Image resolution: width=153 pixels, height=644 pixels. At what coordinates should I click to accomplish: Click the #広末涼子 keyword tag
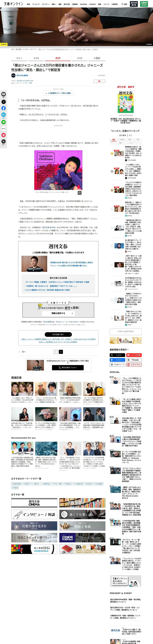pos(89,484)
